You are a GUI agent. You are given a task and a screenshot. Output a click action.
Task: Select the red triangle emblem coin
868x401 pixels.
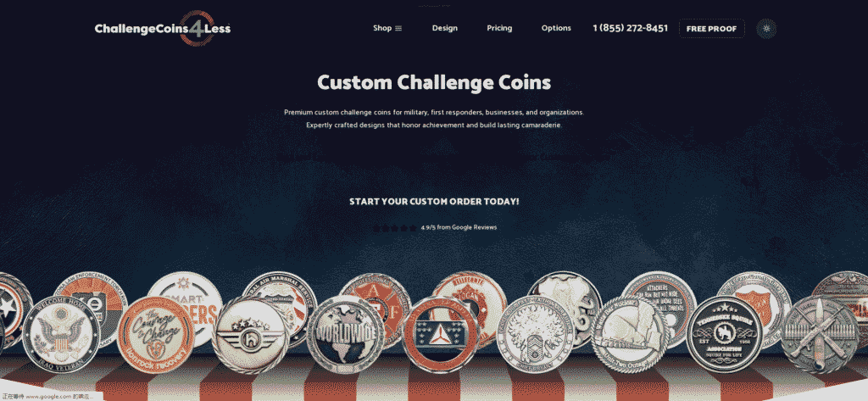point(441,334)
